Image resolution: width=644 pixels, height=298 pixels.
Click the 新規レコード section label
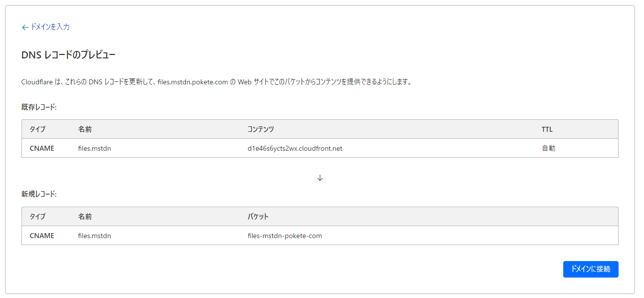pyautogui.click(x=39, y=194)
